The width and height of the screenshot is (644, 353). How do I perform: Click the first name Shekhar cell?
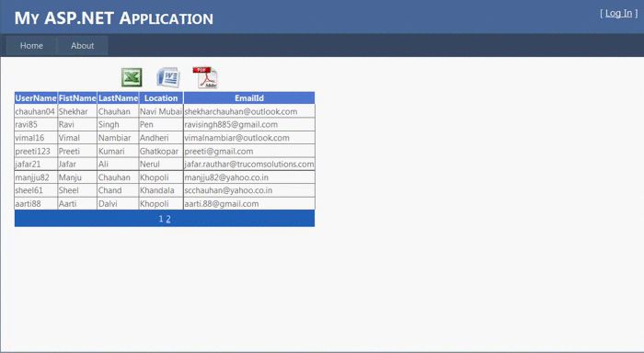[77, 111]
